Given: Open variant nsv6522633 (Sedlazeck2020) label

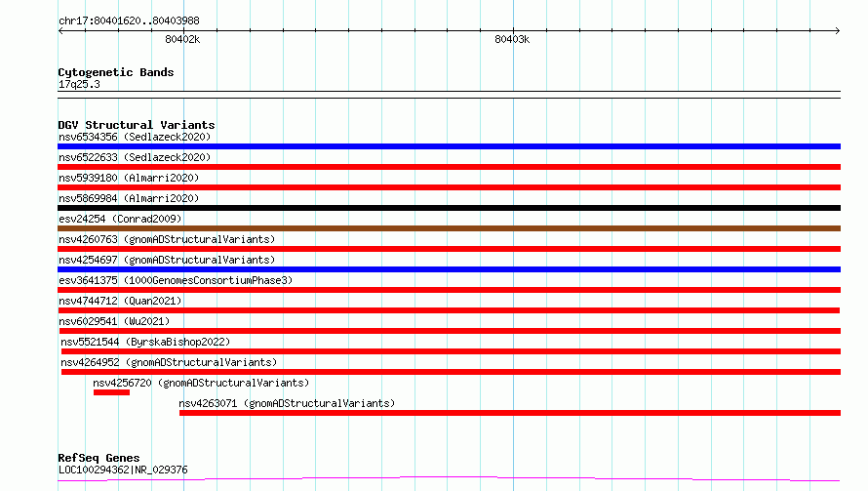Looking at the screenshot, I should point(135,157).
